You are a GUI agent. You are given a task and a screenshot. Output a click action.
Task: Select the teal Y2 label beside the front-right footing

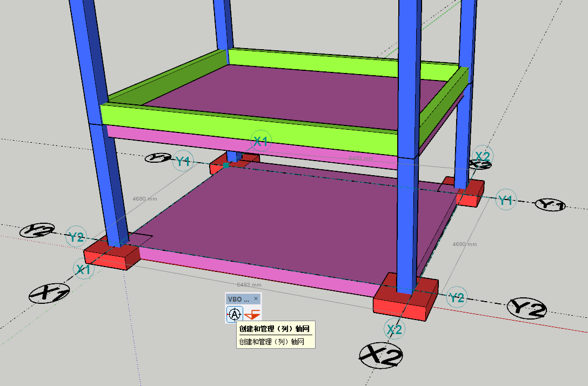click(457, 297)
